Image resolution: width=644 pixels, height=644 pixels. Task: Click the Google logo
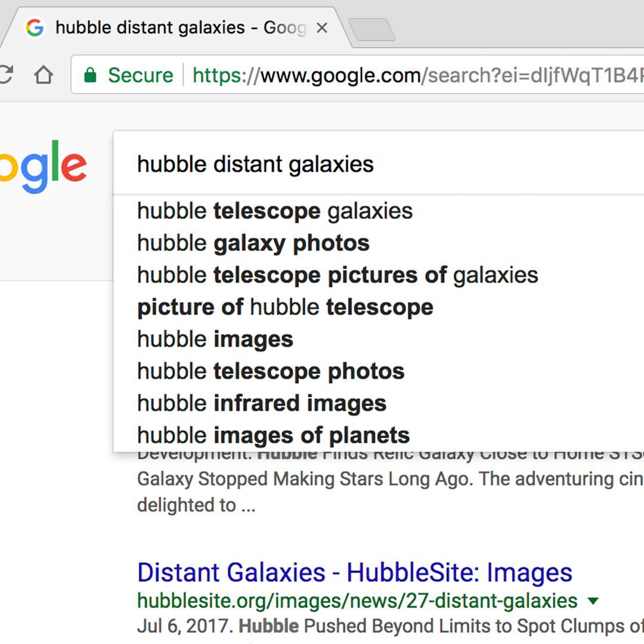coord(43,166)
